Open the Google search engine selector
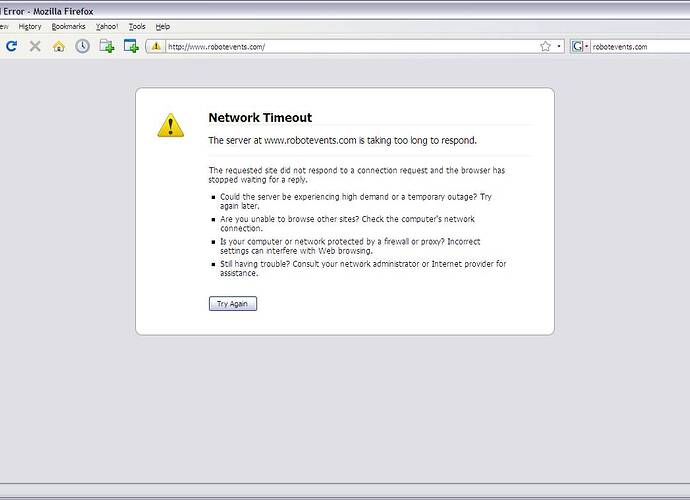The width and height of the screenshot is (690, 500). pos(580,46)
